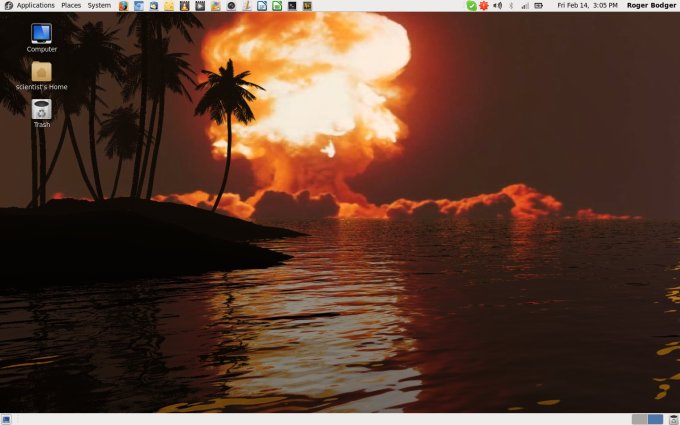Launch Firefox from the top panel
This screenshot has width=680, height=425.
pos(124,6)
